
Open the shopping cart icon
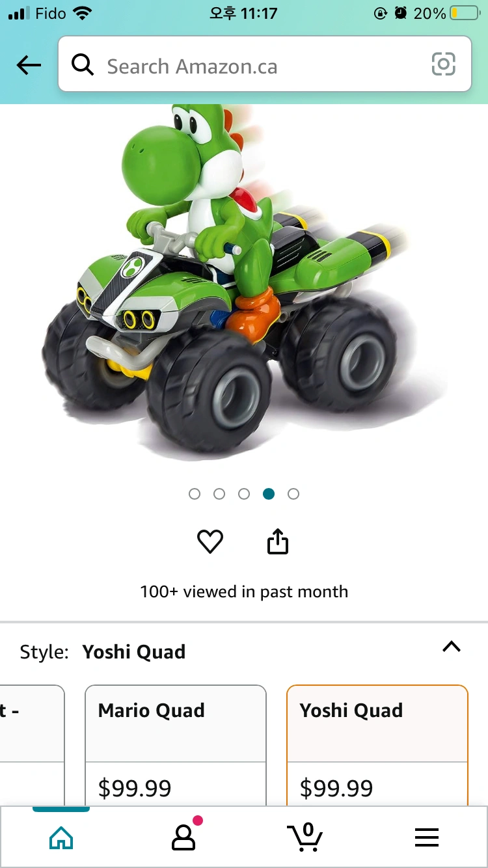click(x=305, y=837)
